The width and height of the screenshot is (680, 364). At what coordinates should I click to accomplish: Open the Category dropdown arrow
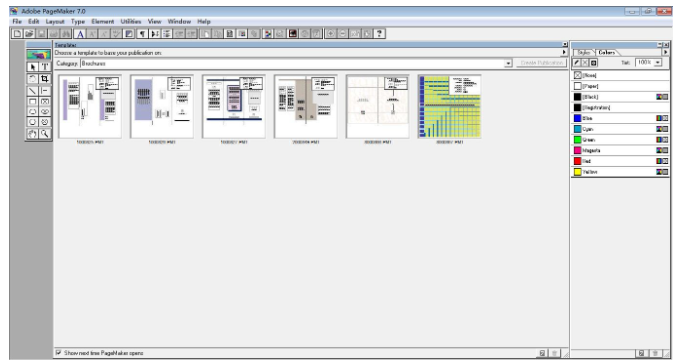click(508, 64)
